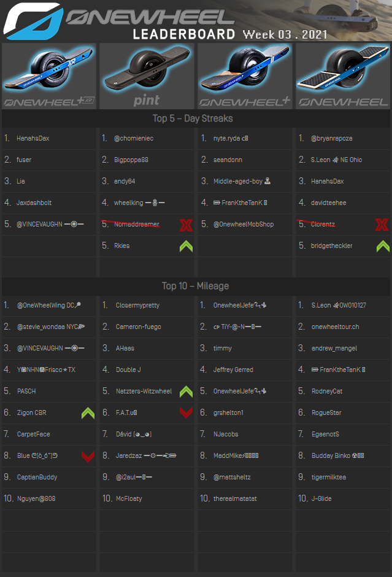This screenshot has height=577, width=392.
Task: Select the original Onewheel board image
Action: click(343, 76)
